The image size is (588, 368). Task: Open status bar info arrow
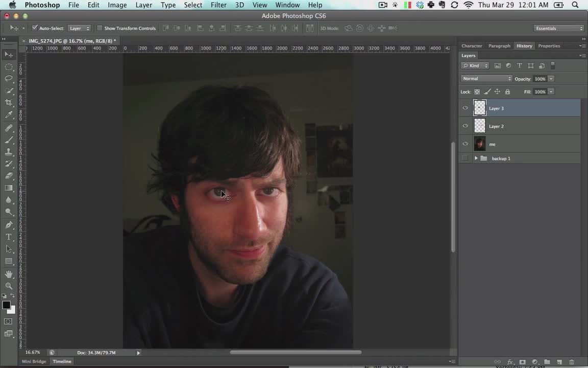(x=138, y=353)
